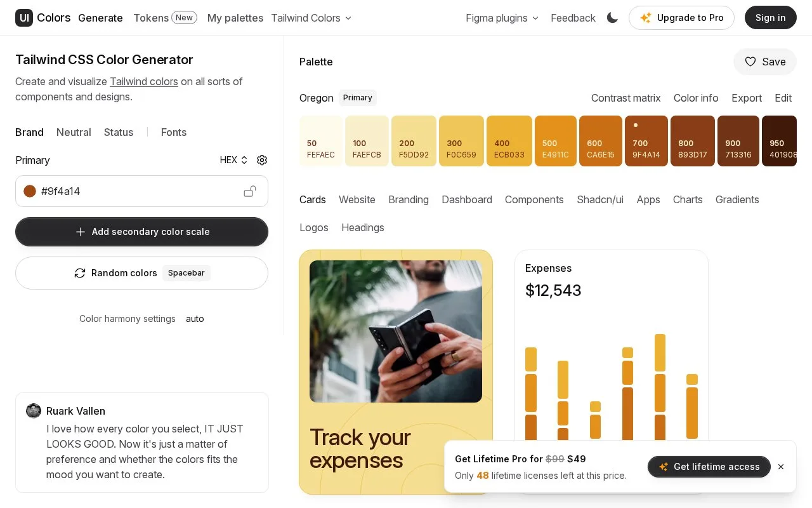Click the UI Colors logo icon
This screenshot has width=812, height=508.
[24, 18]
